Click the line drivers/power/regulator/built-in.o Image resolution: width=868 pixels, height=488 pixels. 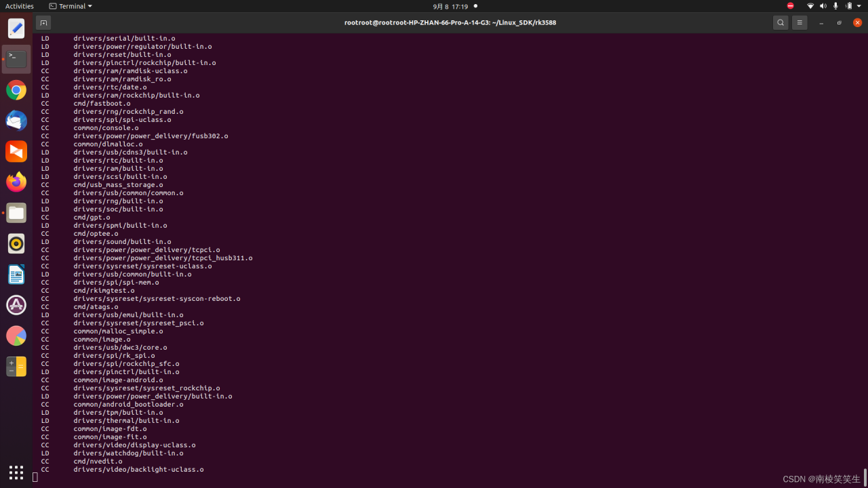pyautogui.click(x=143, y=47)
